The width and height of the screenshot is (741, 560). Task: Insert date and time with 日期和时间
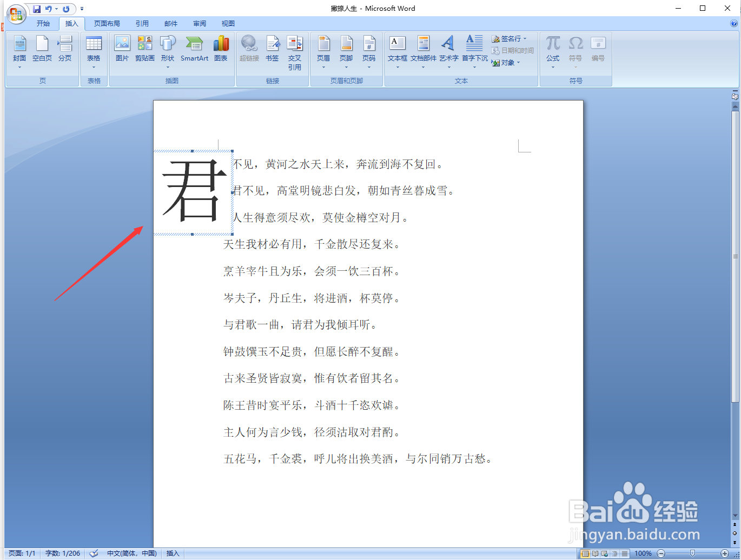(x=513, y=50)
